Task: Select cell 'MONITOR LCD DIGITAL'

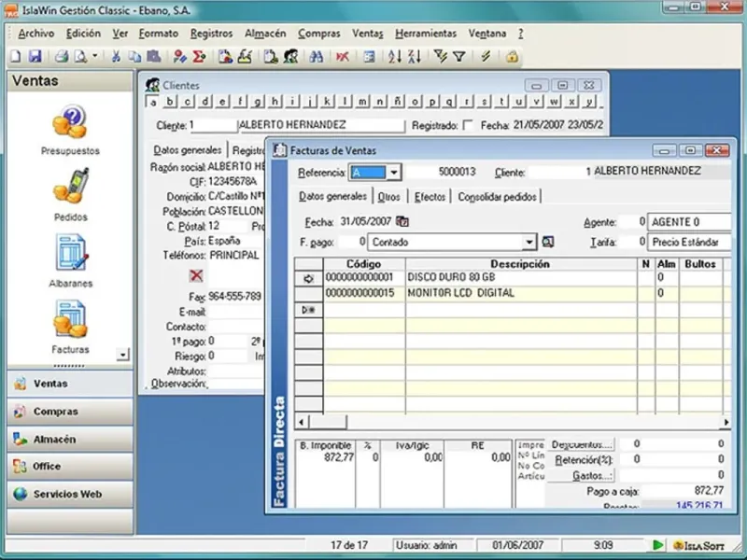Action: point(521,293)
